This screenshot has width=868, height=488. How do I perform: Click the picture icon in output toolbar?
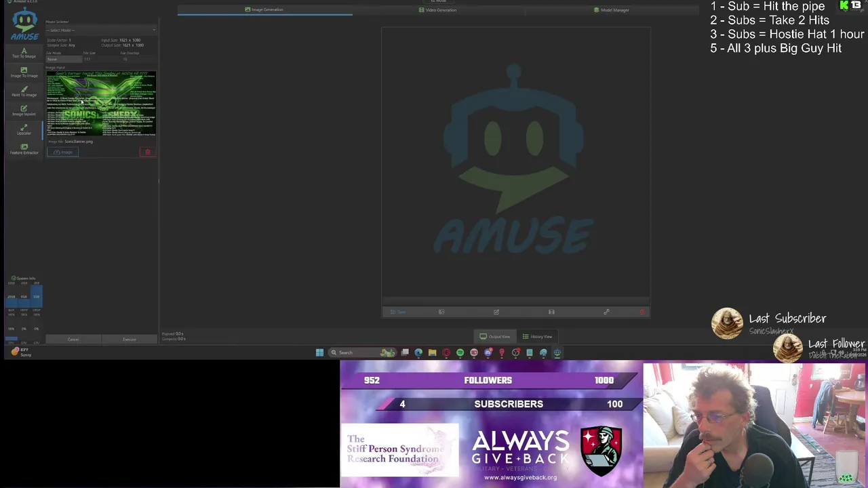click(x=441, y=312)
